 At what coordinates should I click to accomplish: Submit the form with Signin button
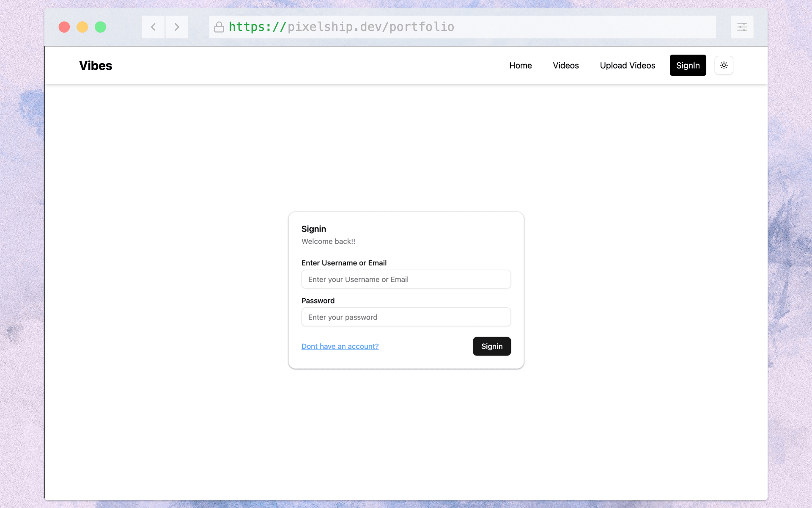pyautogui.click(x=491, y=346)
